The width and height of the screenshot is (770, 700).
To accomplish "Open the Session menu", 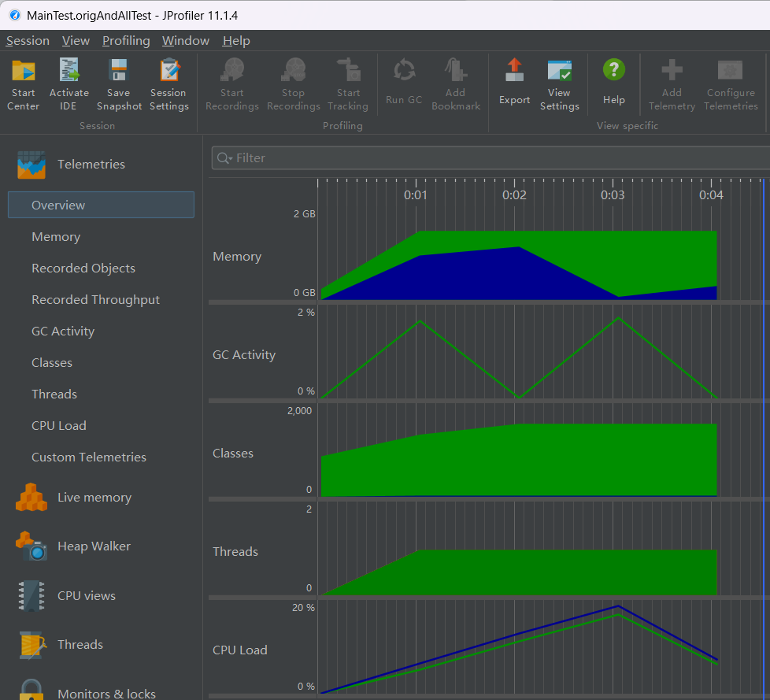I will [28, 41].
